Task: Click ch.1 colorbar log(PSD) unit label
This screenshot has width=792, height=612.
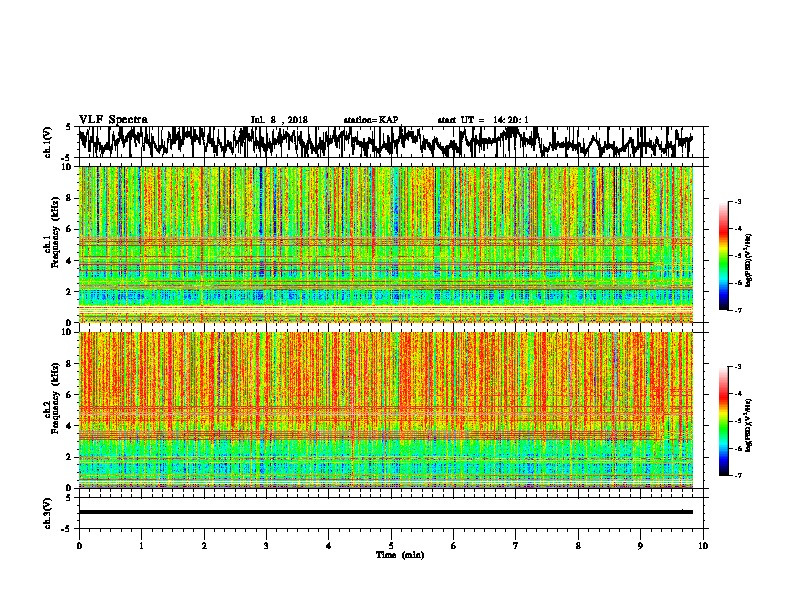Action: point(749,260)
